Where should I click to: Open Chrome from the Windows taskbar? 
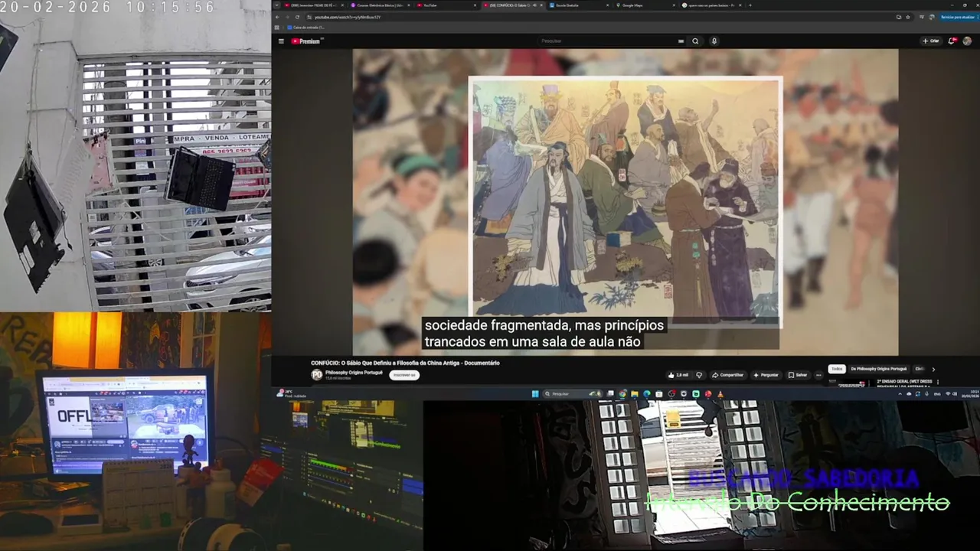pyautogui.click(x=622, y=394)
